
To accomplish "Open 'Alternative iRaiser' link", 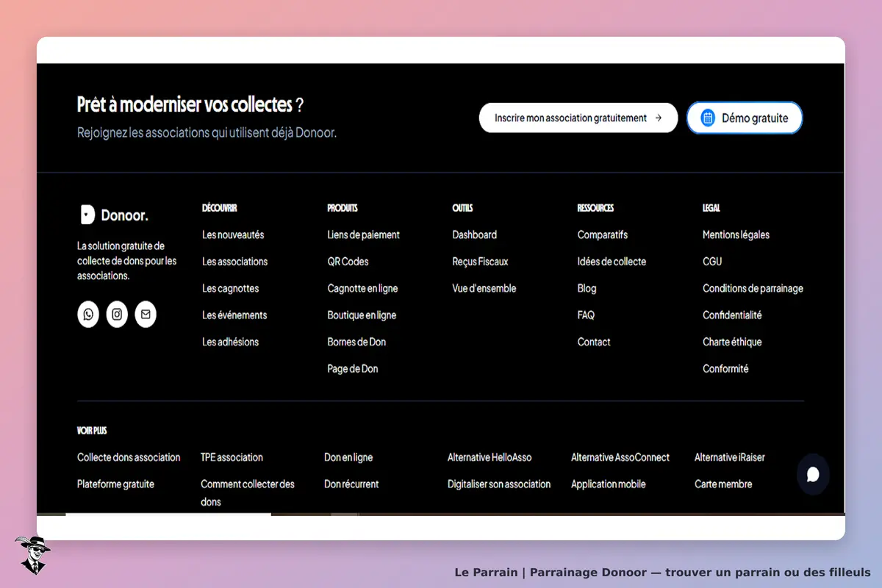I will pyautogui.click(x=730, y=457).
